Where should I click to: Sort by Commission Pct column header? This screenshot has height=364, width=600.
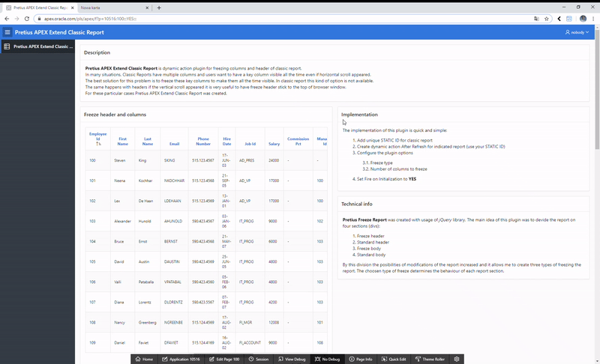pyautogui.click(x=298, y=142)
